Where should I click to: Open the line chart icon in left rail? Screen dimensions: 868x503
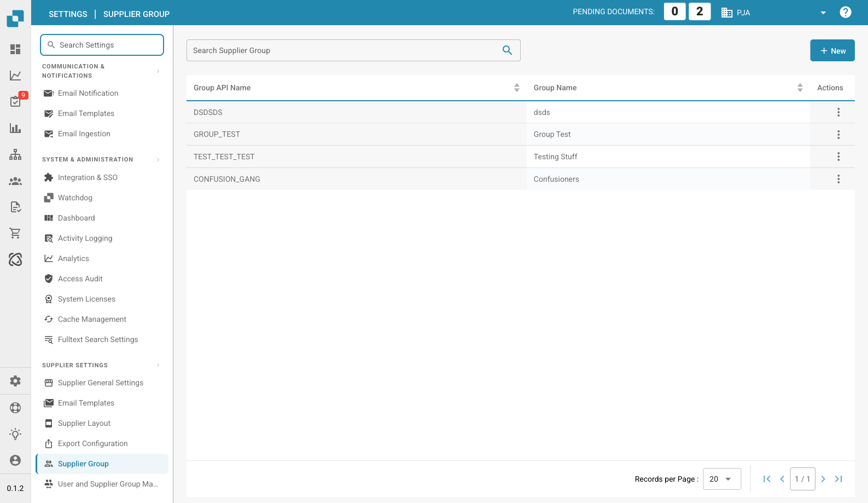15,76
